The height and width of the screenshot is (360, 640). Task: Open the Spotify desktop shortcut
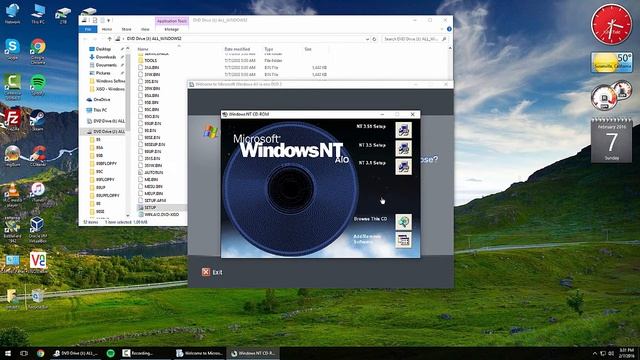click(x=38, y=85)
